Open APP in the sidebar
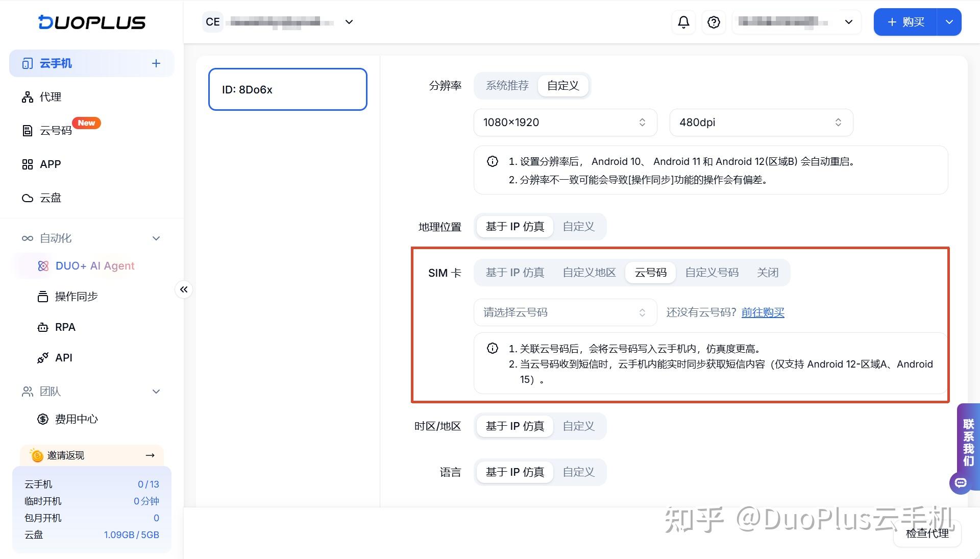Image resolution: width=980 pixels, height=559 pixels. 92,164
